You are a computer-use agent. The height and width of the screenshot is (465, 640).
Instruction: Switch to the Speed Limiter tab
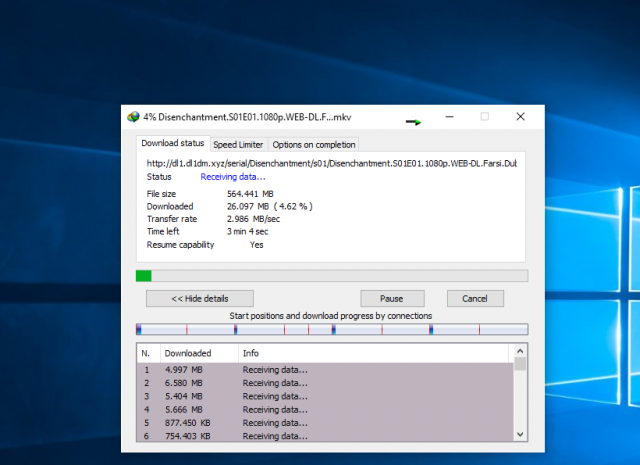238,144
